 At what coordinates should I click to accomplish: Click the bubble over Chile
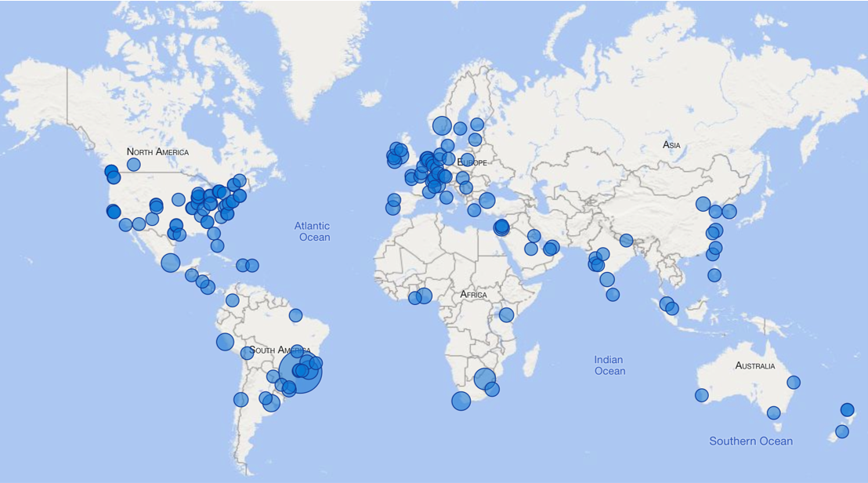coord(241,400)
